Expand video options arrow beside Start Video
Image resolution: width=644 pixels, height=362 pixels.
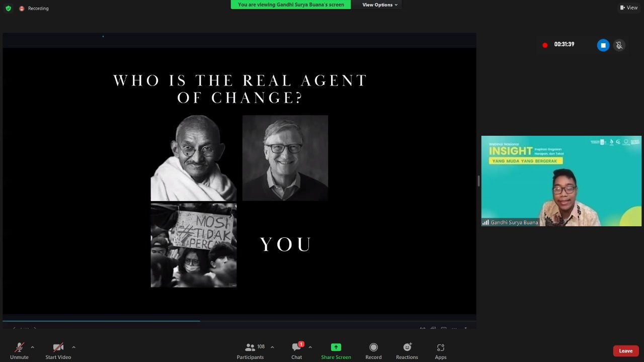coord(73,347)
